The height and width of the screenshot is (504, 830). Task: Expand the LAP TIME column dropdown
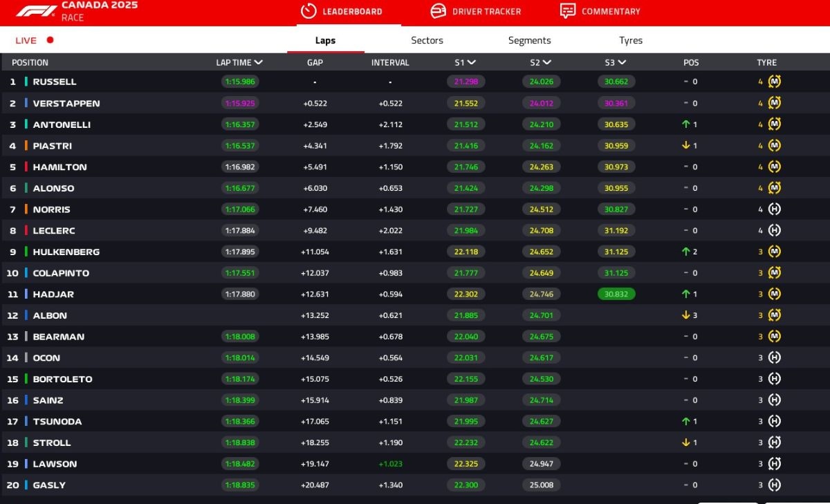click(259, 62)
